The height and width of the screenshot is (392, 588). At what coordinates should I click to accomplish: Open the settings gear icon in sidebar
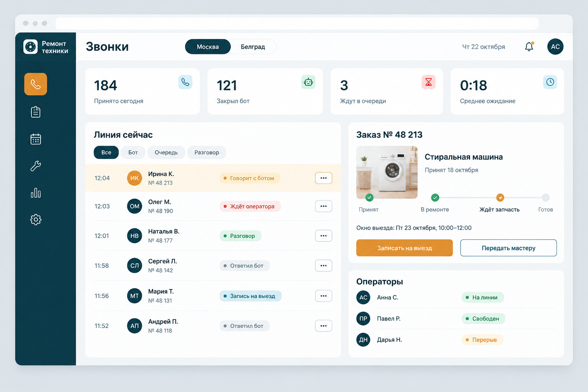point(36,219)
